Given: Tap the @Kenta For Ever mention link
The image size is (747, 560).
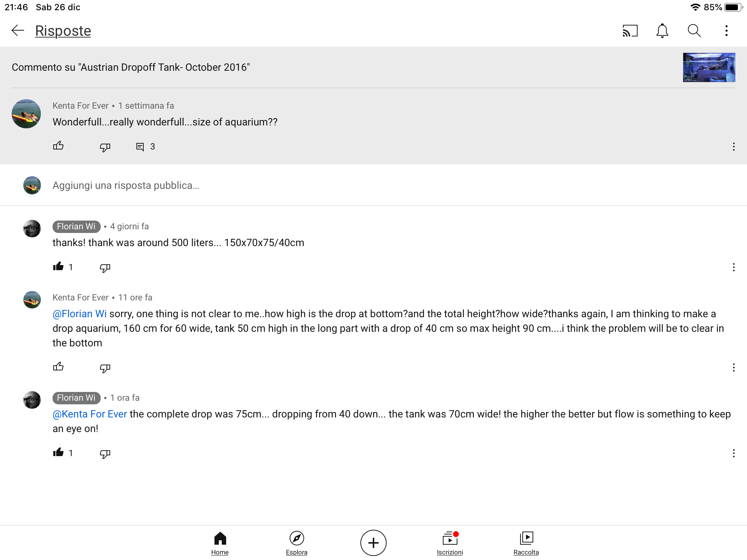Looking at the screenshot, I should tap(90, 414).
